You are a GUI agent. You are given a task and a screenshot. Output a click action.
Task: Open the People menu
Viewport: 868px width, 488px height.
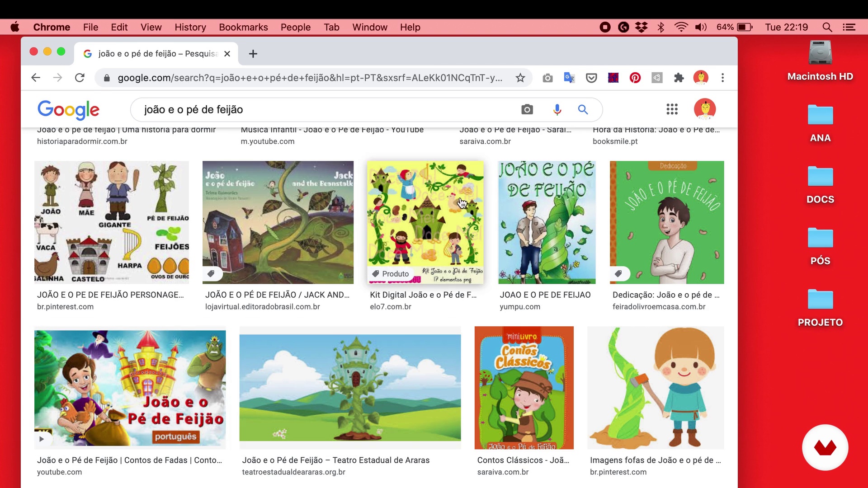[x=296, y=27]
